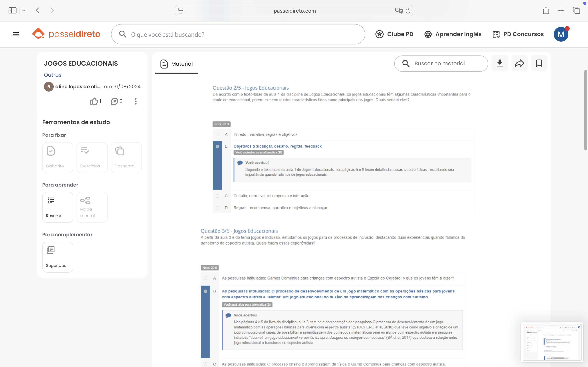Viewport: 588px width, 367px height.
Task: Like the material with thumbs-up icon
Action: tap(94, 101)
